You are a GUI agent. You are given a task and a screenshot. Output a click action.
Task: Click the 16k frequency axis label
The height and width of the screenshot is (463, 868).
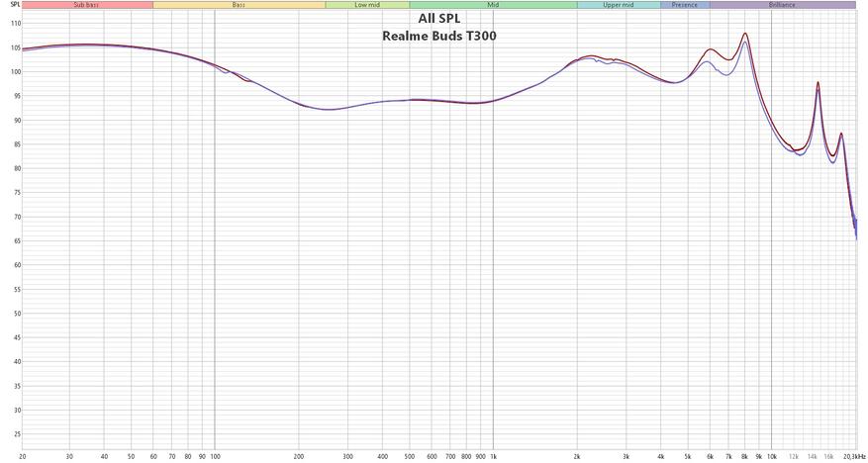828,457
